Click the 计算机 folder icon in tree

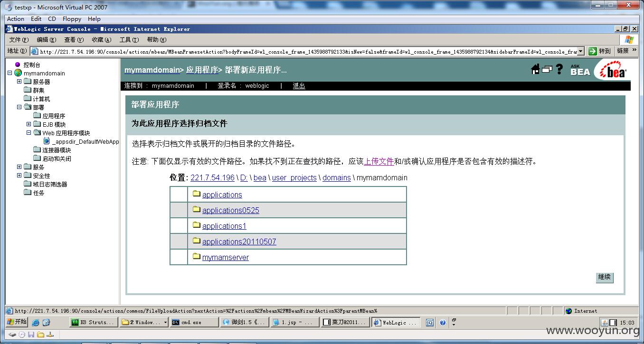[28, 98]
